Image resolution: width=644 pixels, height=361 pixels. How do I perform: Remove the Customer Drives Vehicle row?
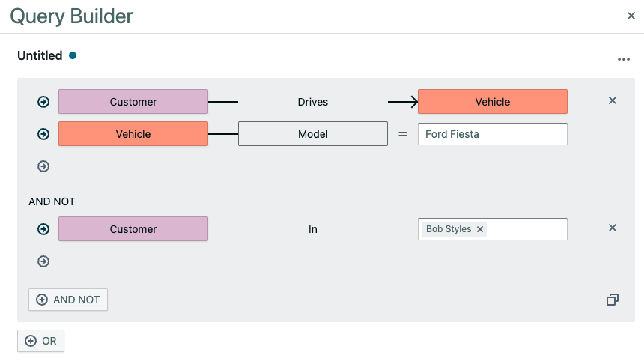(x=613, y=101)
